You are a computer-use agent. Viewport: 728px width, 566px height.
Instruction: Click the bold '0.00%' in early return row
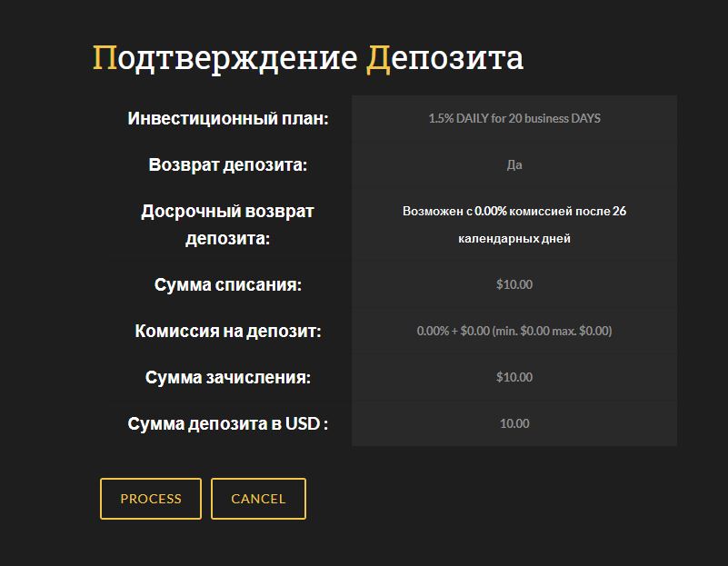(491, 211)
